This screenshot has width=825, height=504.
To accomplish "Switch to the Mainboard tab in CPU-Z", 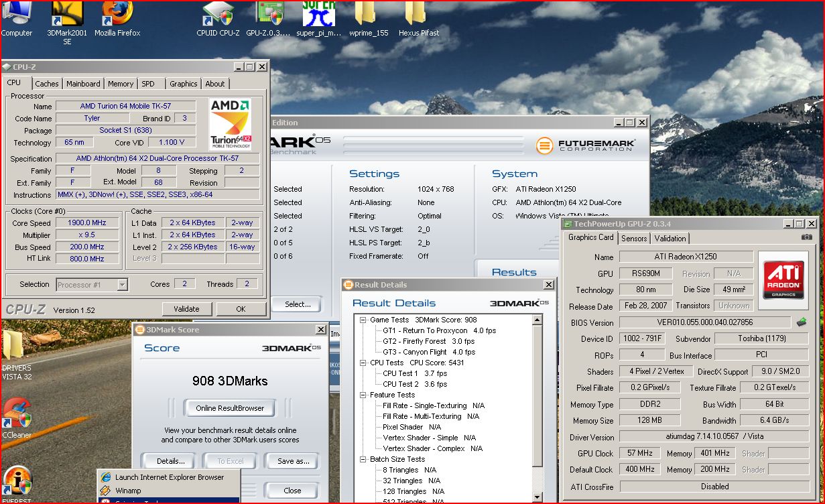I will [83, 84].
